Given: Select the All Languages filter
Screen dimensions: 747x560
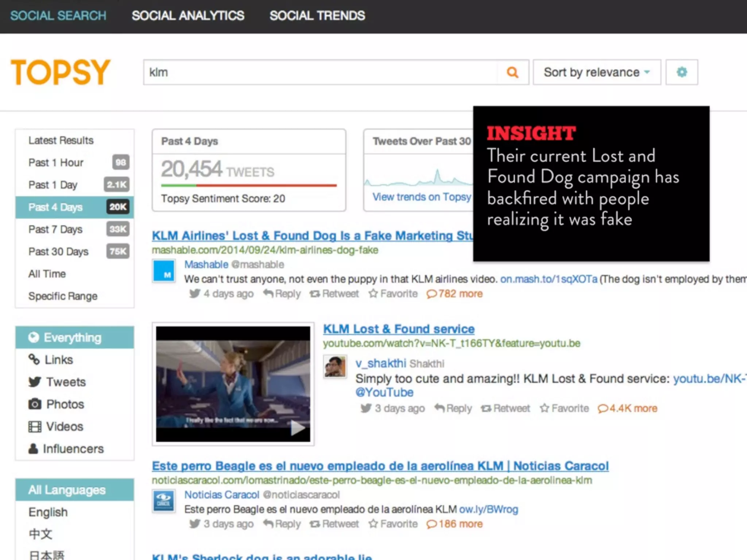Looking at the screenshot, I should [x=75, y=490].
